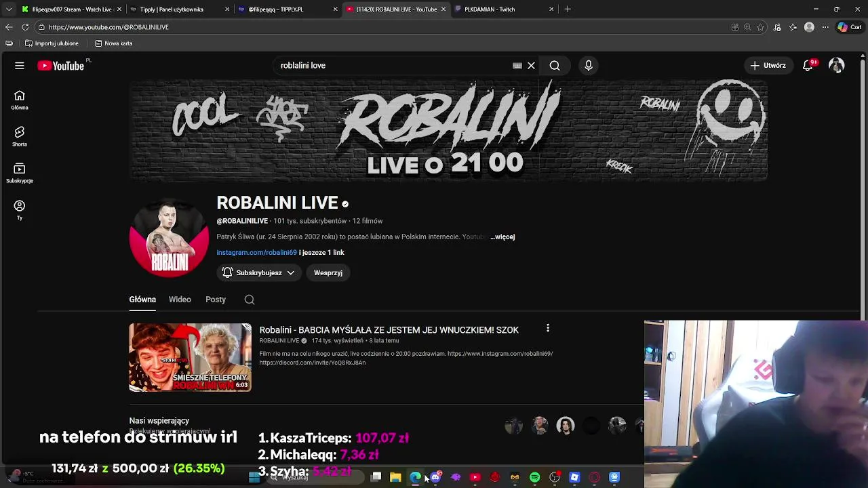Click the featured video thumbnail
The height and width of the screenshot is (488, 868).
pos(190,357)
